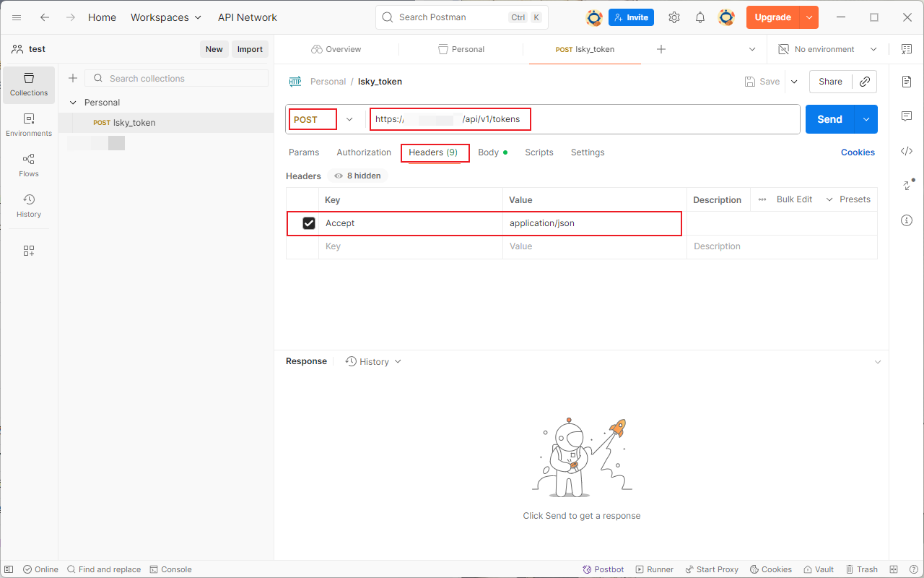Open the request info icon
Image resolution: width=924 pixels, height=578 pixels.
(x=907, y=220)
